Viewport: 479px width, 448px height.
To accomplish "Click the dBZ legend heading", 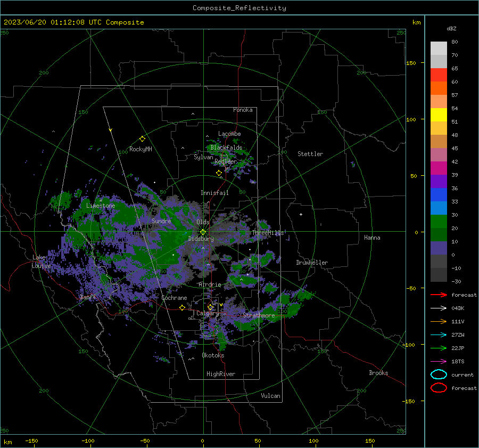I will click(x=451, y=28).
